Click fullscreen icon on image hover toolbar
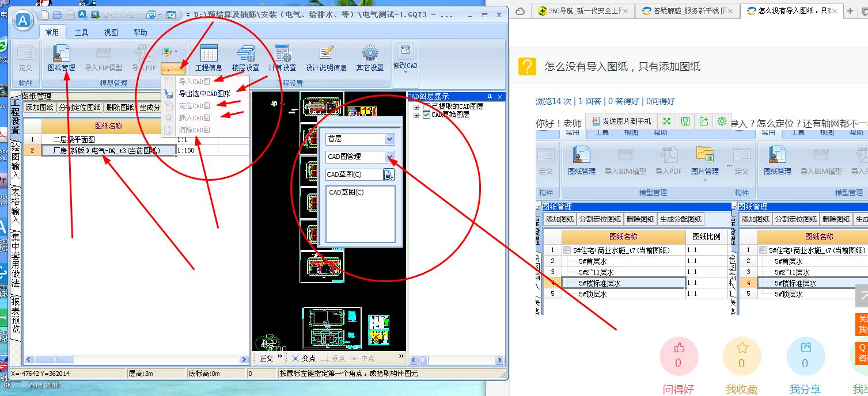Screen dimensions: 868x396 [x=666, y=121]
